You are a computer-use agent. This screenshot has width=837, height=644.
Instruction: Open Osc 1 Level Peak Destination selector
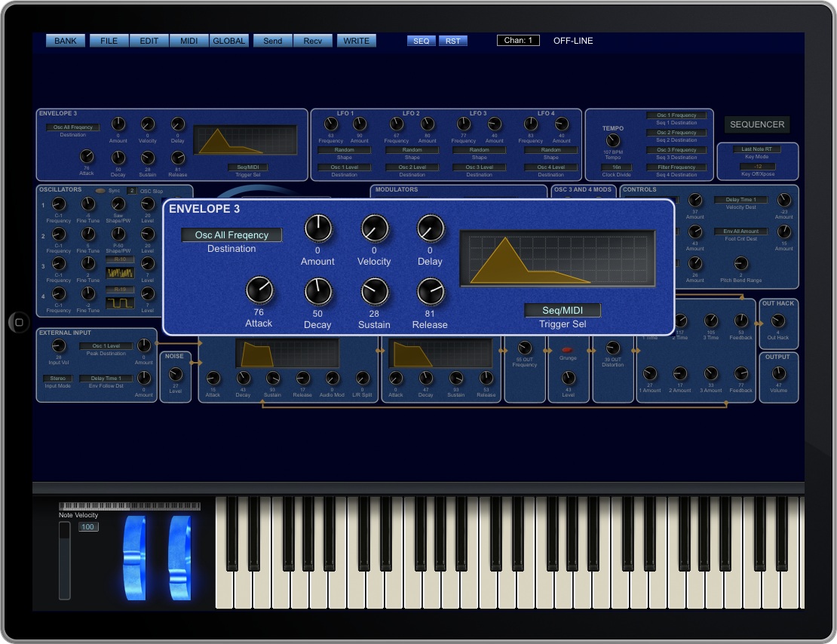tap(106, 346)
